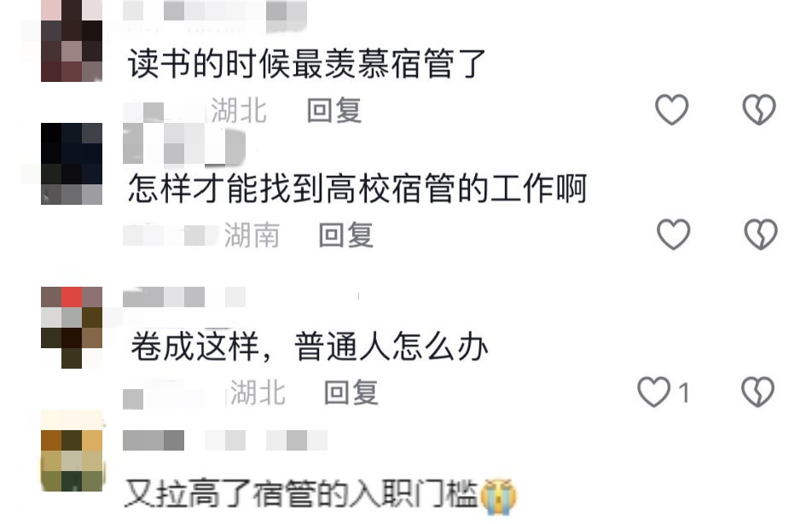Viewport: 812px width, 524px height.
Task: Open the username above 读书的时候 comment
Action: (215, 12)
